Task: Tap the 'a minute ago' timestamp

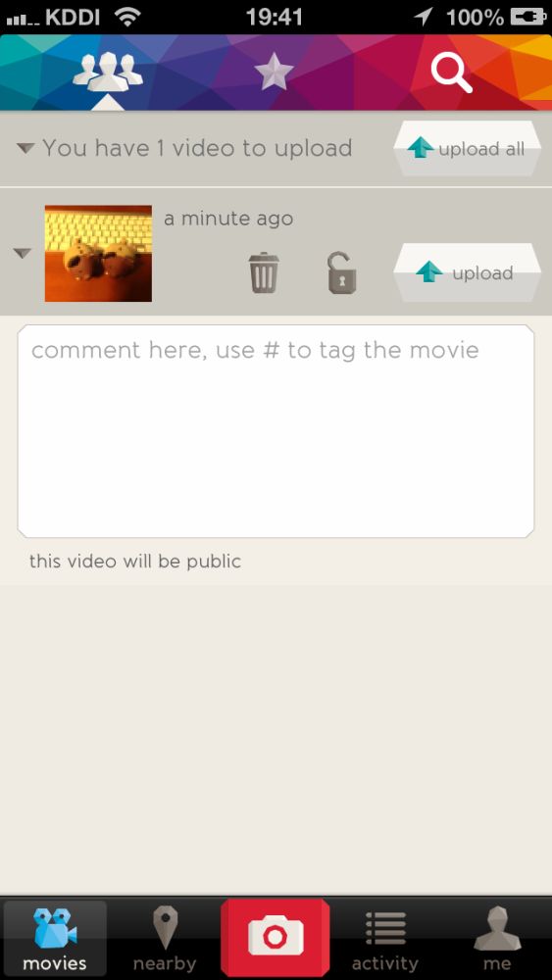Action: (x=228, y=219)
